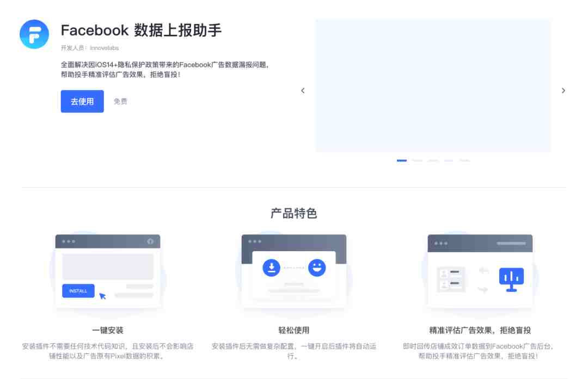Viewport: 588px width, 379px height.
Task: Advance to the next carousel slide
Action: [x=563, y=91]
